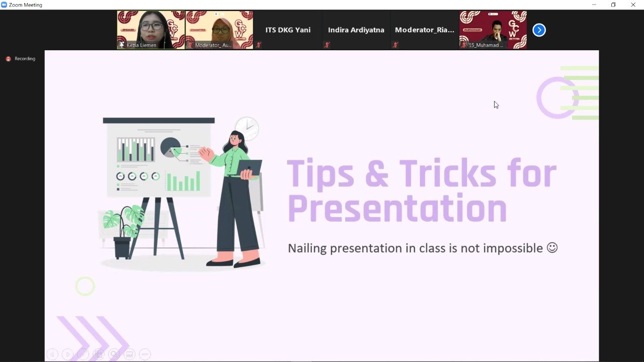Click the red Recording indicator

pos(20,59)
